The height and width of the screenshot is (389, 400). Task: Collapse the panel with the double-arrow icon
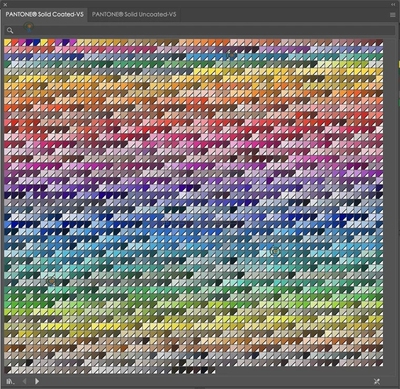coord(393,5)
